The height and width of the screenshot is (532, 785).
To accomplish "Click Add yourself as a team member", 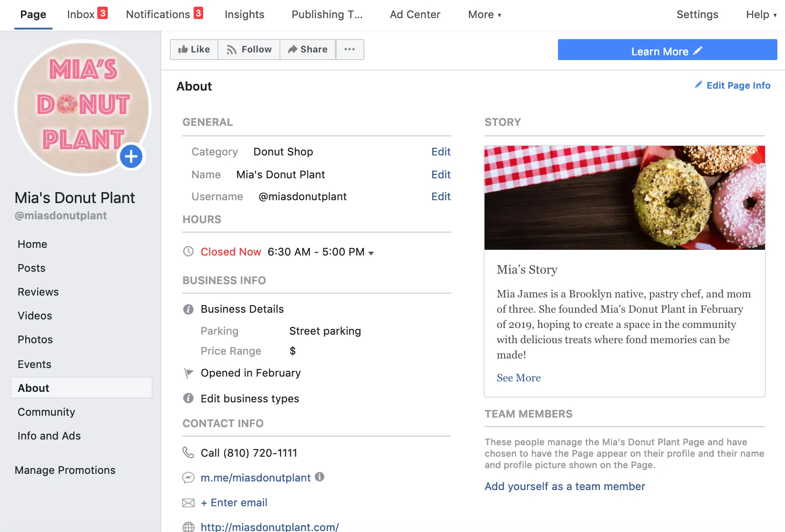I will (565, 486).
